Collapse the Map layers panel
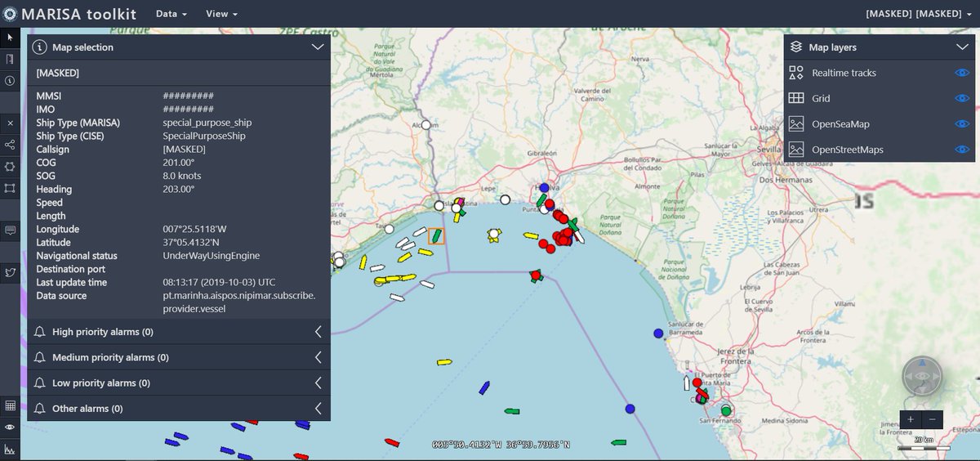This screenshot has height=461, width=980. pos(962,47)
